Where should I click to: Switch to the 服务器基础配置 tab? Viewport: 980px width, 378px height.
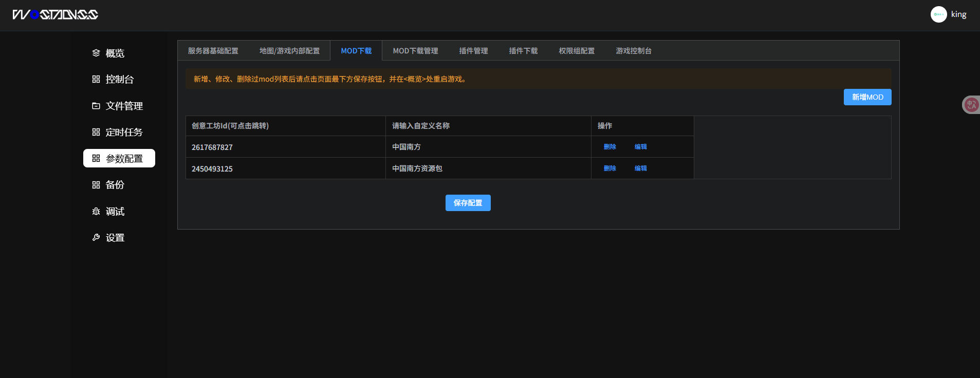coord(213,51)
